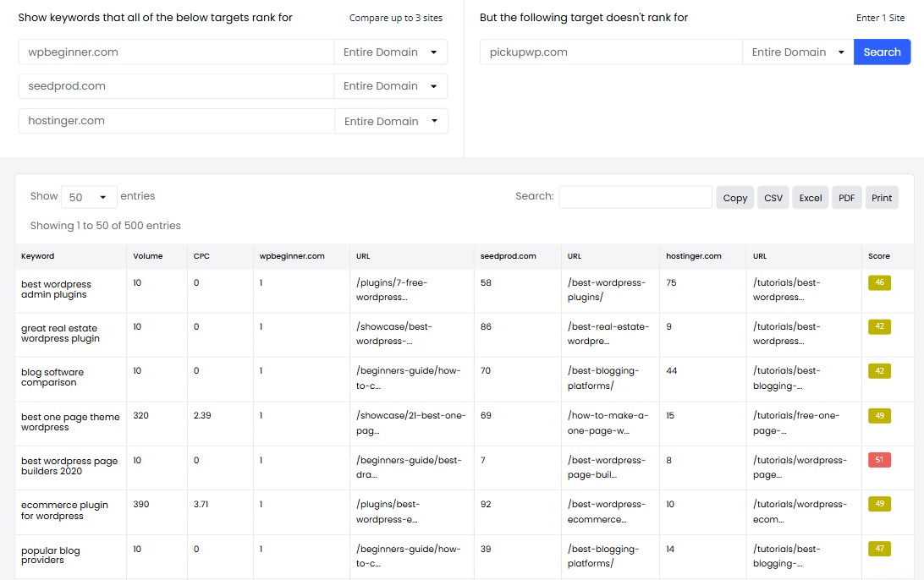Click CPC value 2.39

point(202,415)
